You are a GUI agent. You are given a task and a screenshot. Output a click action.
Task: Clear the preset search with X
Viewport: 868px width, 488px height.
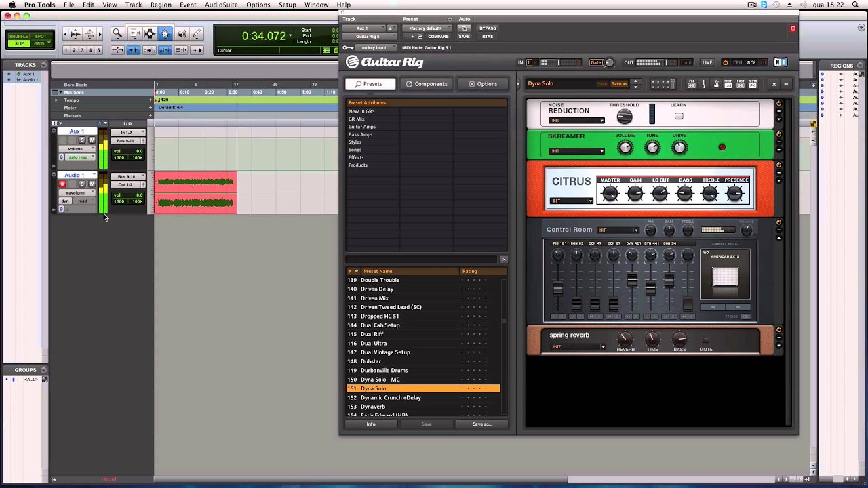[503, 260]
